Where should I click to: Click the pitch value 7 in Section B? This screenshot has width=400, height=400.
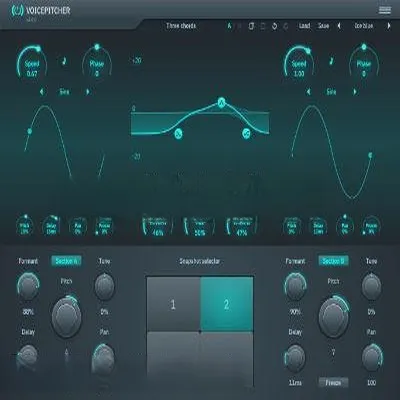click(x=333, y=352)
